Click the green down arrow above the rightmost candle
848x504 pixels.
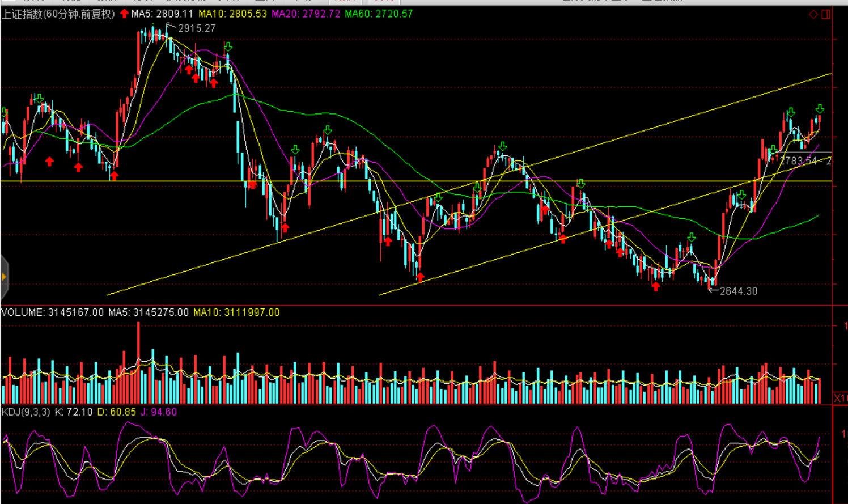point(820,109)
